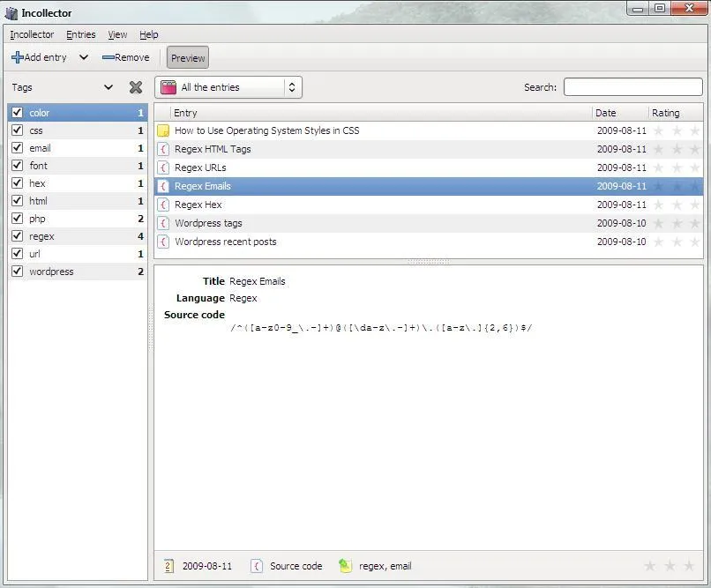Click the note icon beside the CSS entry
The width and height of the screenshot is (711, 588).
click(x=162, y=130)
